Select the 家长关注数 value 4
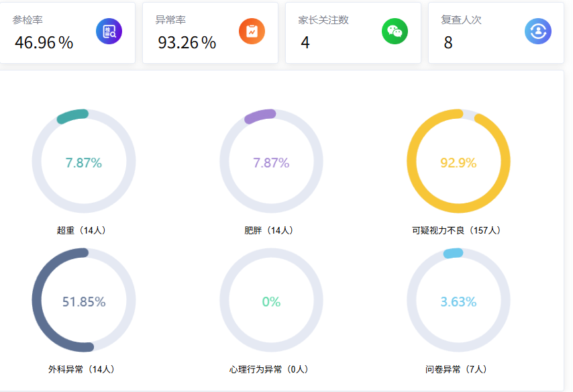573x392 pixels. (x=305, y=43)
